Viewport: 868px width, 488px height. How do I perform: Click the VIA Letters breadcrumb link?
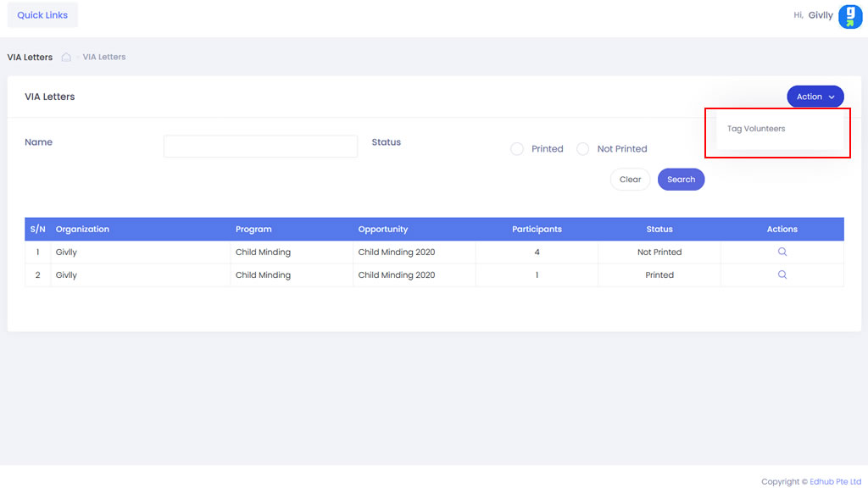(x=104, y=58)
